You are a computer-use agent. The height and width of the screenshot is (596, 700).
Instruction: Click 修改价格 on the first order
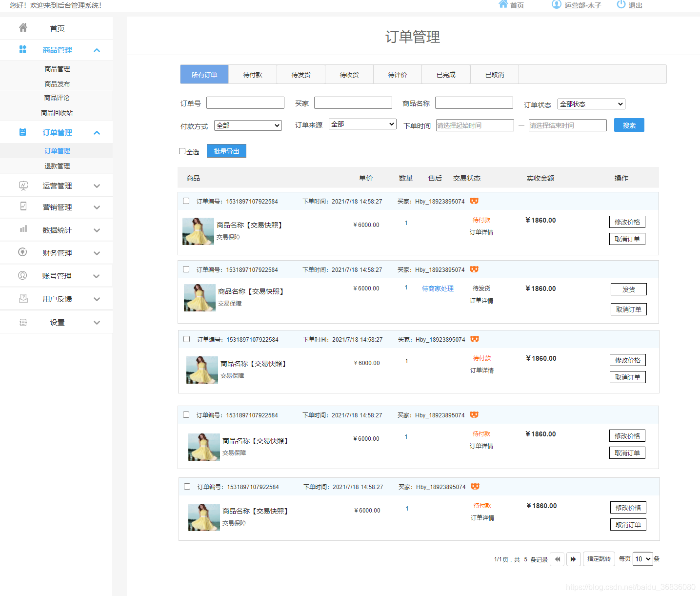627,222
